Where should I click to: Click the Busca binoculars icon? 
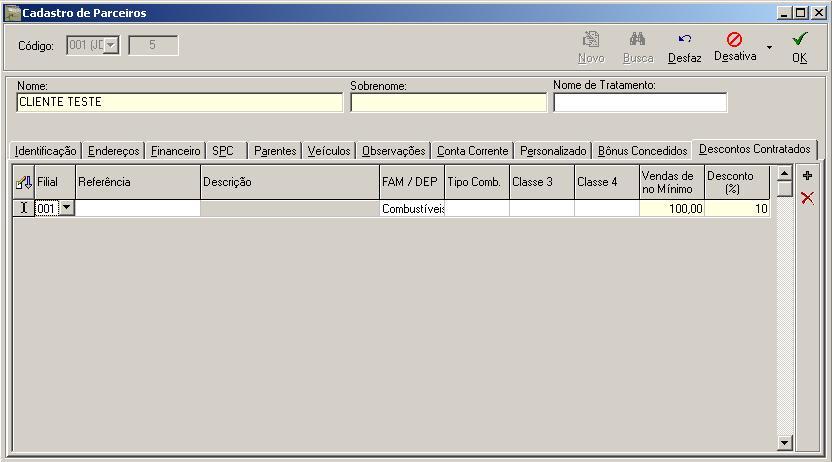(x=637, y=39)
